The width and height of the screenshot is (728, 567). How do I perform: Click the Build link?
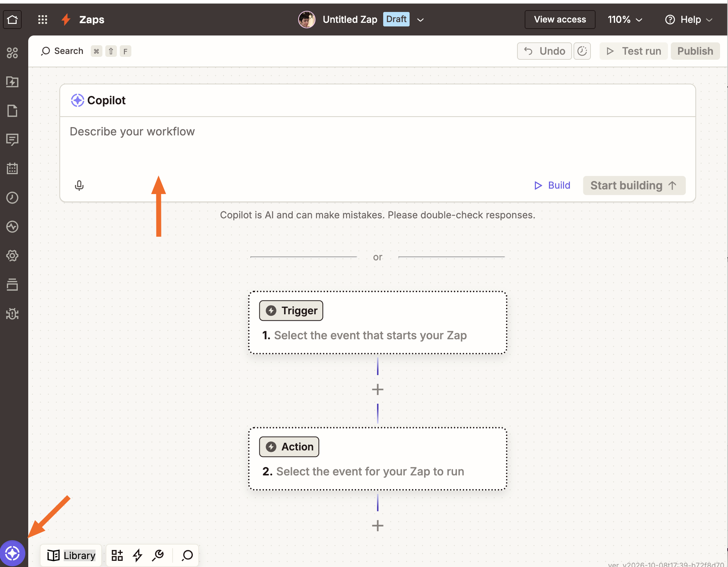(x=552, y=185)
